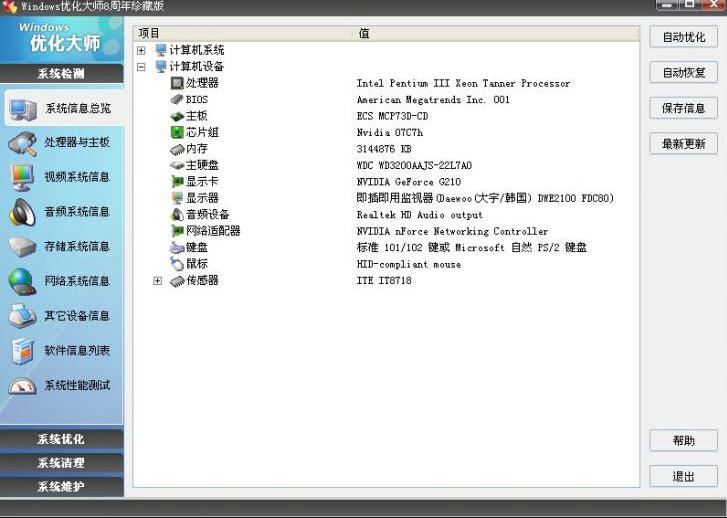
Task: Select 音频系统信息 speaker icon
Action: [22, 212]
